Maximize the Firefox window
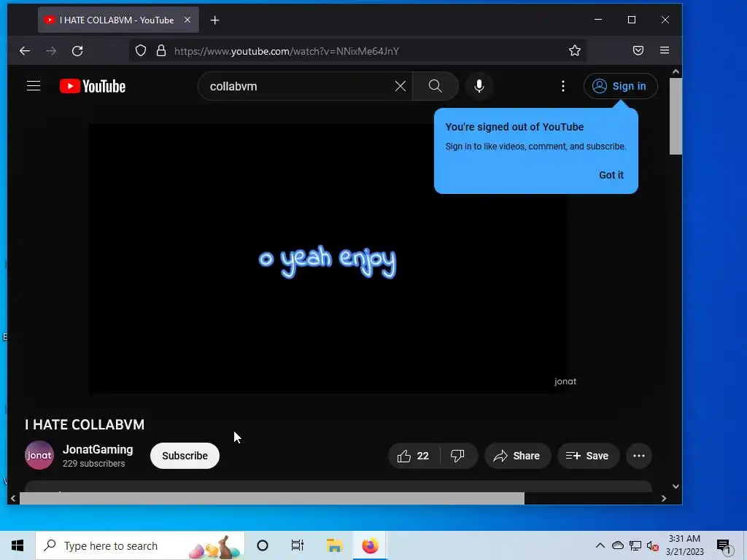 pos(632,20)
